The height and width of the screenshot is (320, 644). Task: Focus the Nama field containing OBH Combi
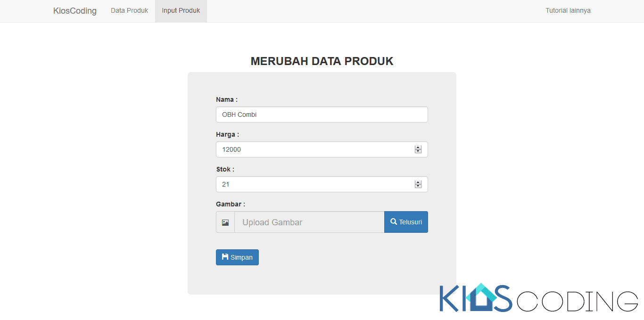click(x=322, y=115)
